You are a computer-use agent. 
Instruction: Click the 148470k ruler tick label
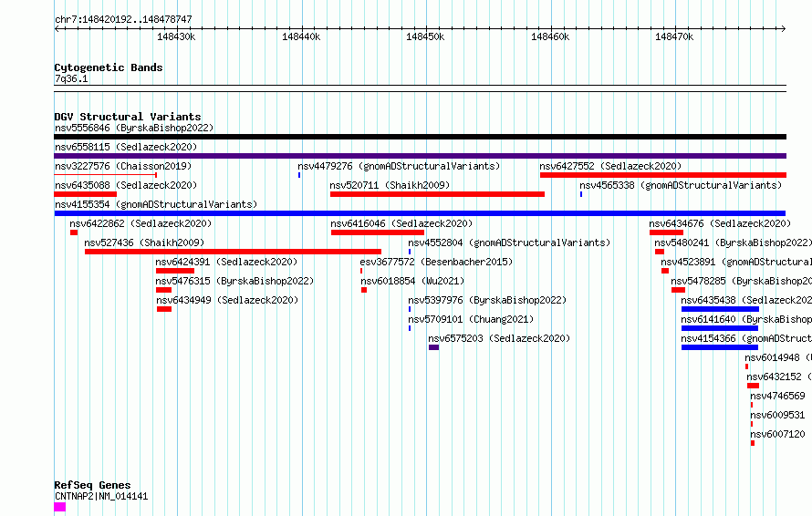pyautogui.click(x=674, y=36)
